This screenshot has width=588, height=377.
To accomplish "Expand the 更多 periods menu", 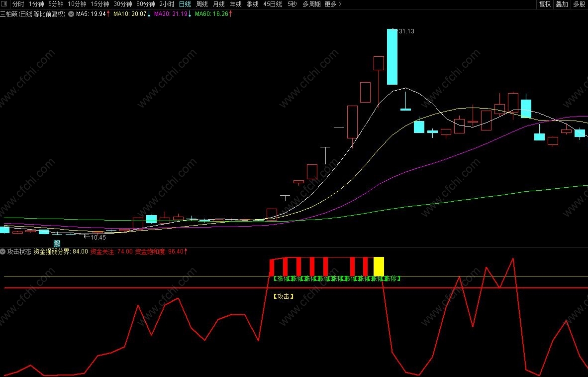I will tap(333, 4).
